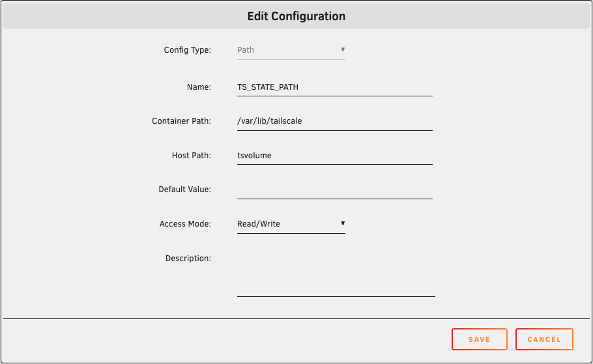The width and height of the screenshot is (593, 364).
Task: Click the Config Type dropdown arrow
Action: pyautogui.click(x=343, y=49)
